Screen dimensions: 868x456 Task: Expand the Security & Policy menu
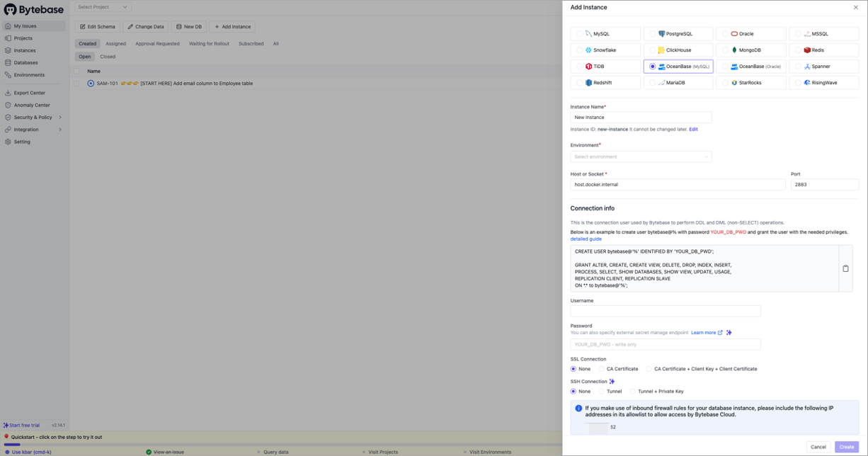tap(32, 117)
